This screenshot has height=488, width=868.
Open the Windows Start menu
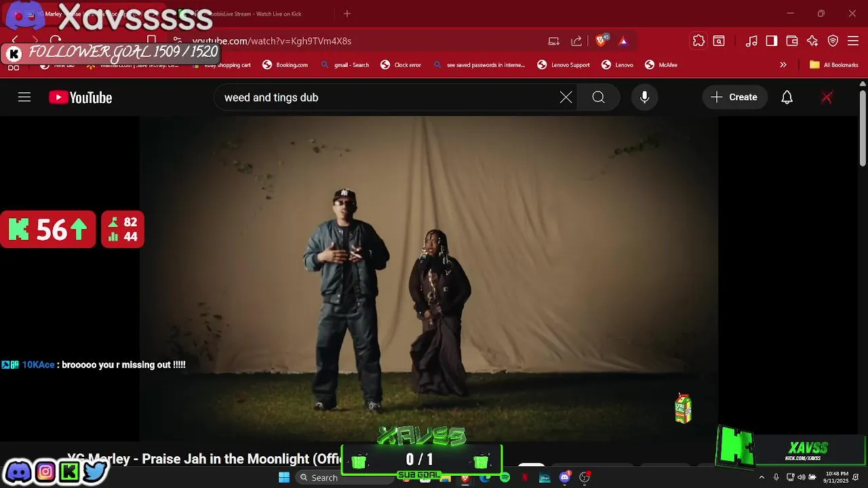[284, 478]
